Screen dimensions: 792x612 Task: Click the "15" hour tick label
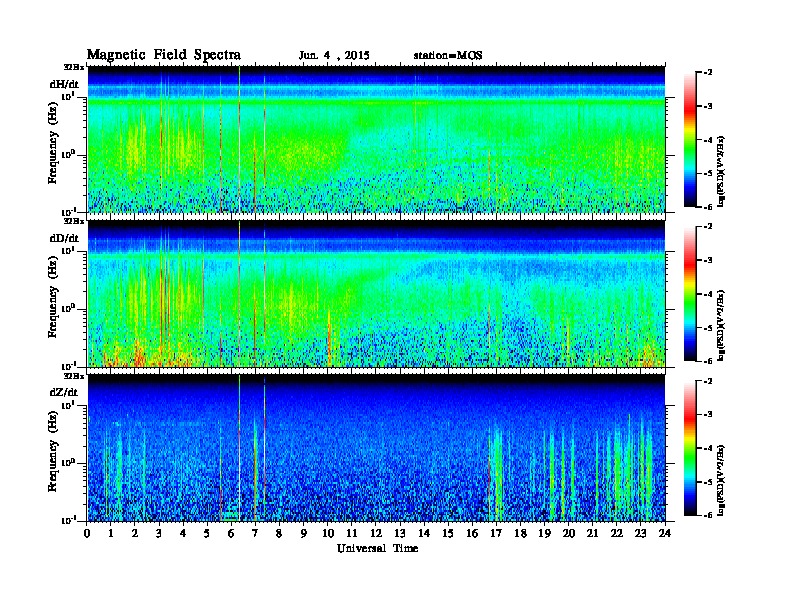448,533
